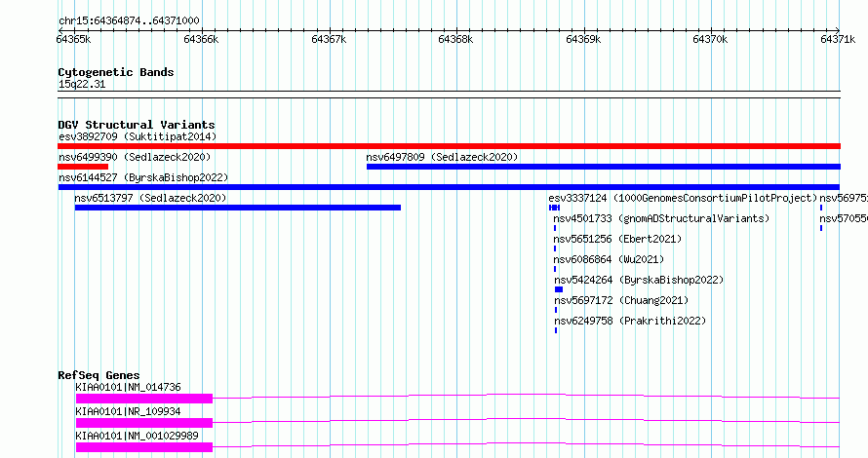Select the red esv3892709 variant bar
Image resolution: width=868 pixels, height=458 pixels.
(x=449, y=146)
